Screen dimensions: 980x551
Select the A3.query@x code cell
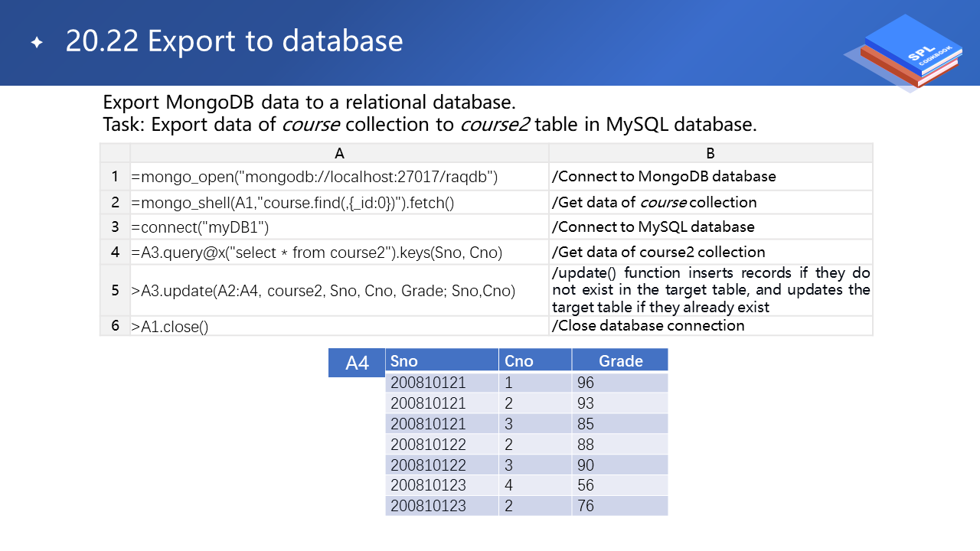pyautogui.click(x=317, y=252)
